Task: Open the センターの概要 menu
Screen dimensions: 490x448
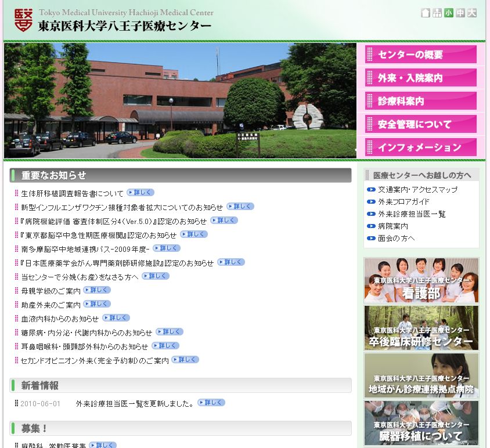Action: point(421,55)
